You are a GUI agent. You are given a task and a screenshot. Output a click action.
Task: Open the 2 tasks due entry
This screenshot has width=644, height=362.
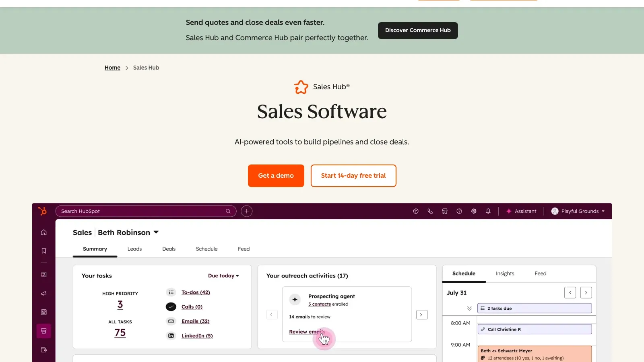(x=535, y=309)
